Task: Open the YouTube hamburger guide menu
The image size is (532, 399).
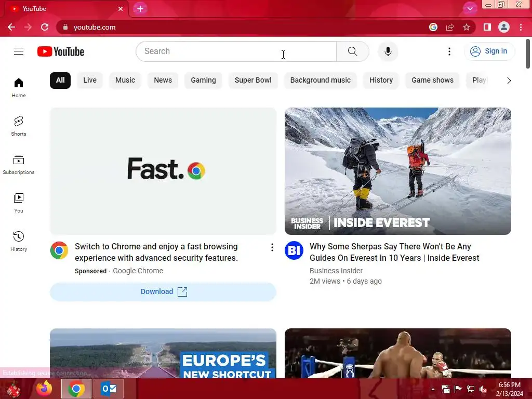Action: tap(19, 51)
